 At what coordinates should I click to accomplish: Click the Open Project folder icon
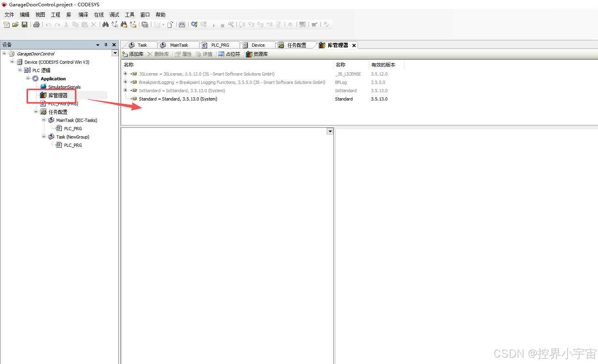pyautogui.click(x=15, y=25)
